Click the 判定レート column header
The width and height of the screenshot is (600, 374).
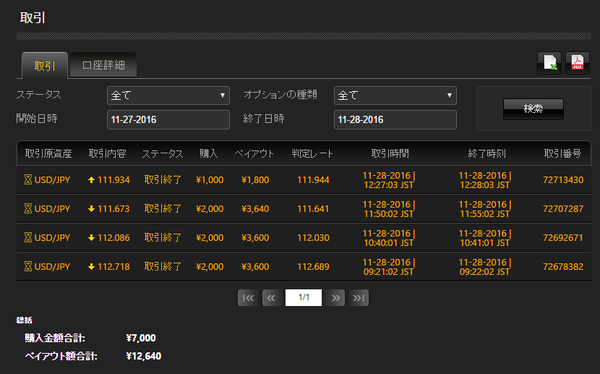coord(312,154)
